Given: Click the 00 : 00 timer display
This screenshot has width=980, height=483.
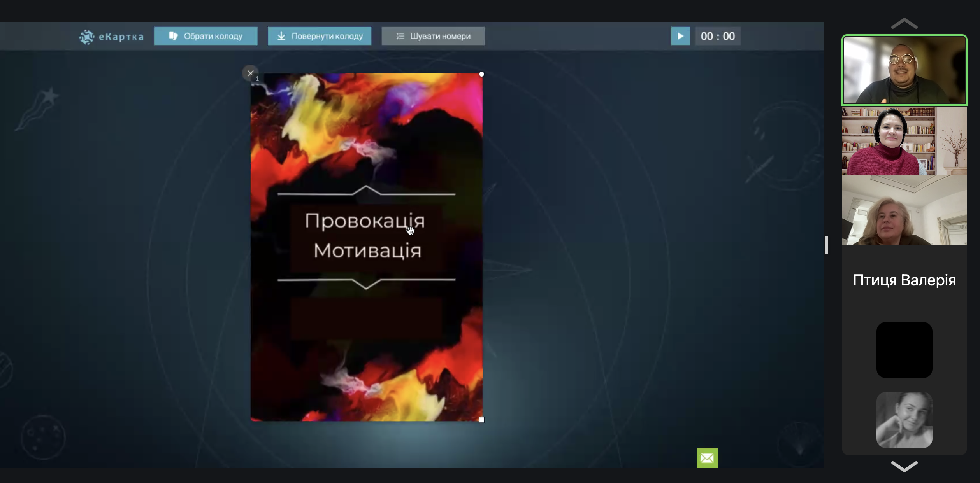Looking at the screenshot, I should 718,36.
